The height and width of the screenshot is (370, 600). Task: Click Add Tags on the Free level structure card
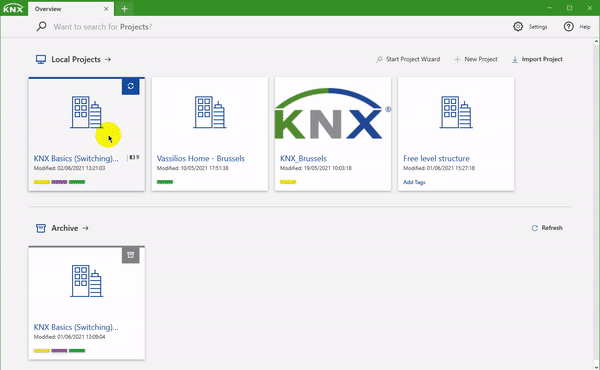coord(414,182)
